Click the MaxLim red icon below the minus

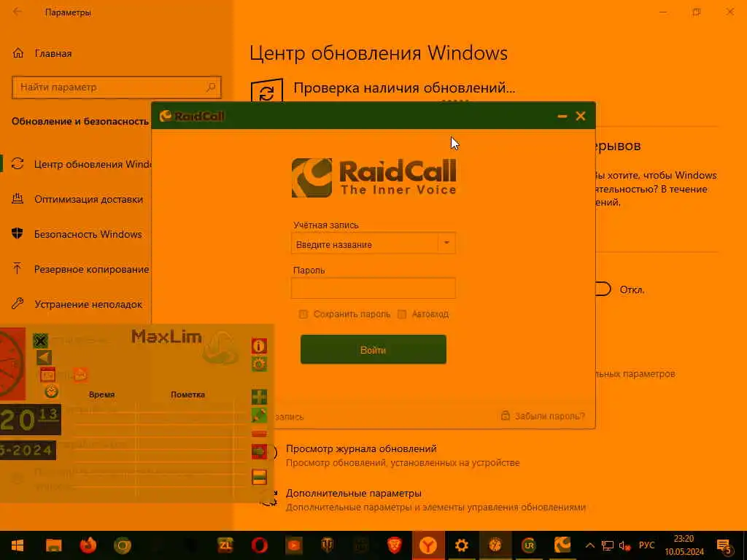tap(259, 451)
